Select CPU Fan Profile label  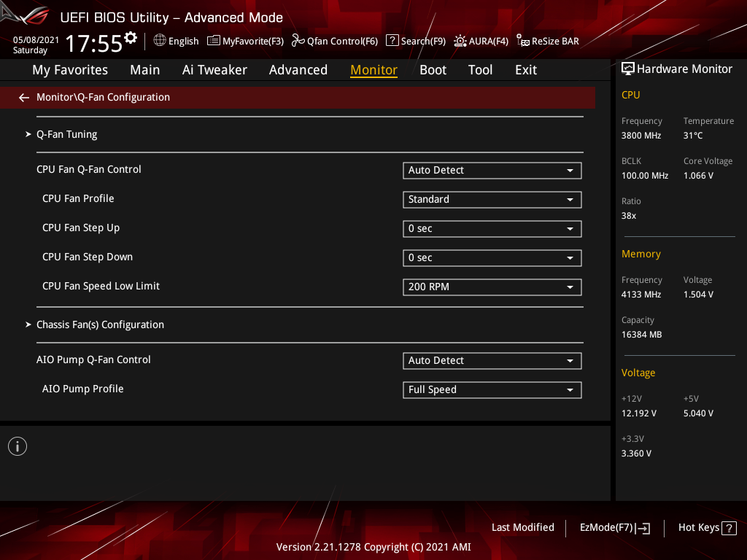point(78,198)
